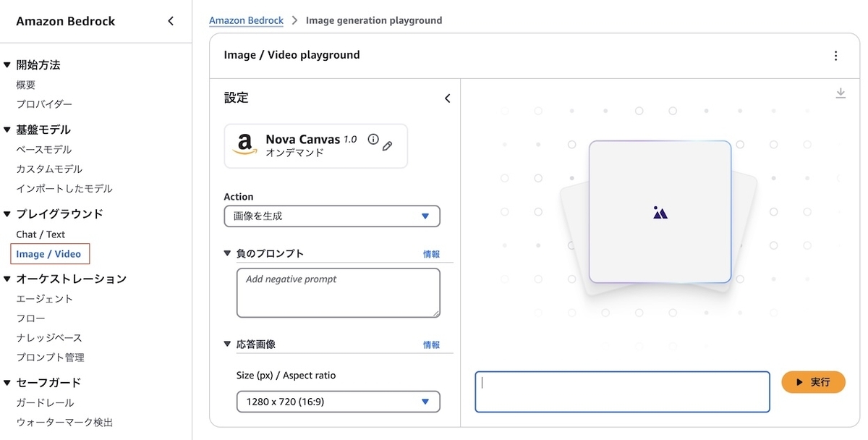Click the orange 実行 button
Viewport: 868px width, 440px height.
(x=813, y=382)
